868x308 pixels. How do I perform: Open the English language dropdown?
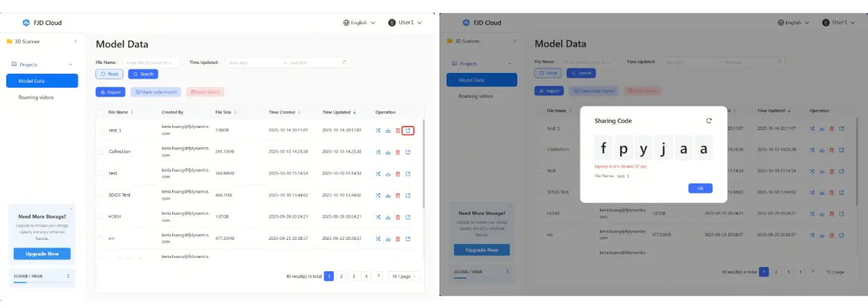359,23
